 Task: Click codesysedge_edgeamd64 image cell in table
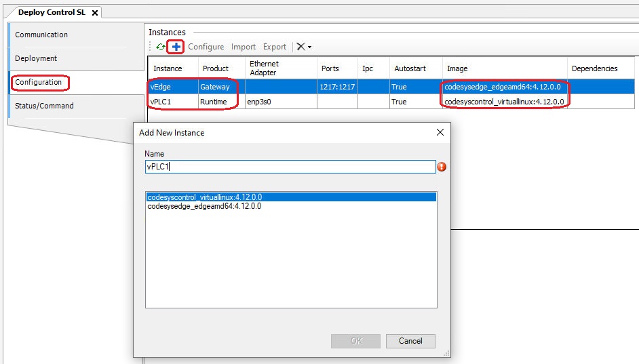[x=505, y=87]
